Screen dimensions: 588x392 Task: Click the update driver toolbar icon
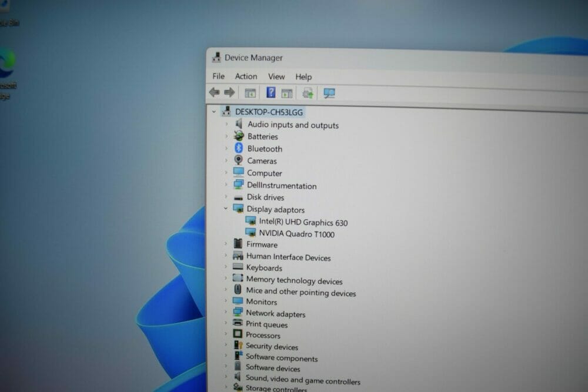pos(308,93)
